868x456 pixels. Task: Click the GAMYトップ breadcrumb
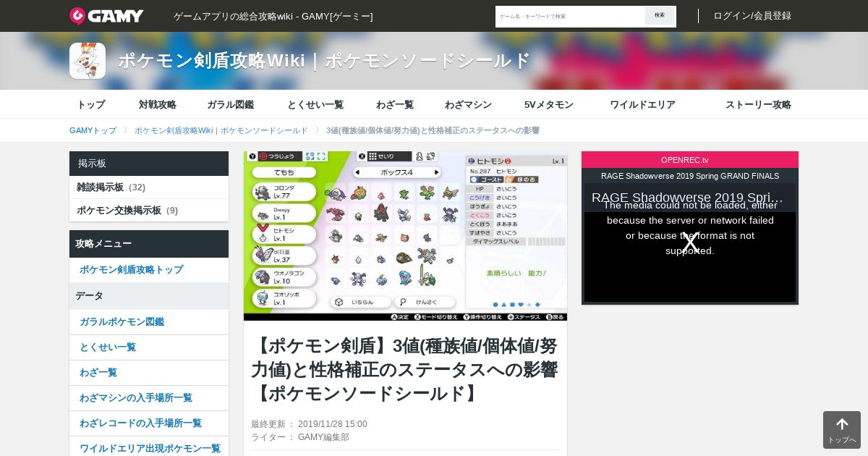[93, 130]
